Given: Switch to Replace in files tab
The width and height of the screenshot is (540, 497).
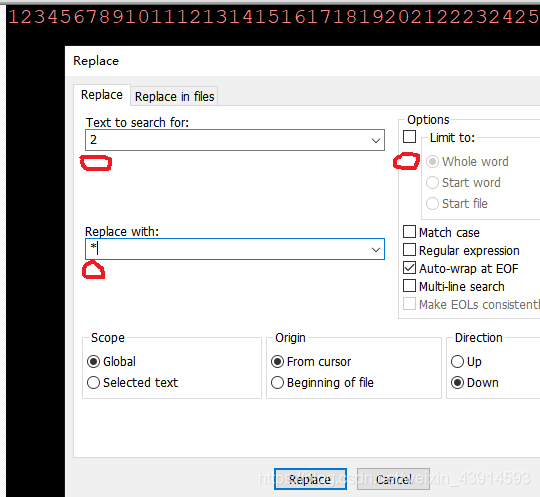Looking at the screenshot, I should click(x=174, y=96).
